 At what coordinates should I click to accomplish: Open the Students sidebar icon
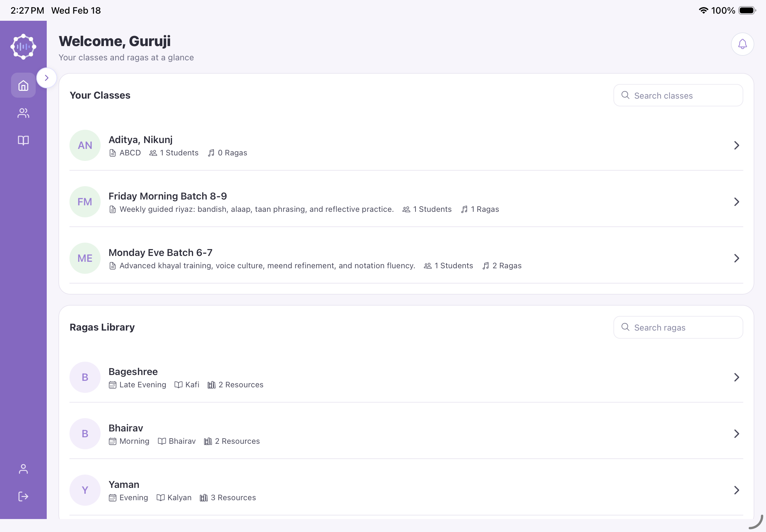pyautogui.click(x=23, y=113)
